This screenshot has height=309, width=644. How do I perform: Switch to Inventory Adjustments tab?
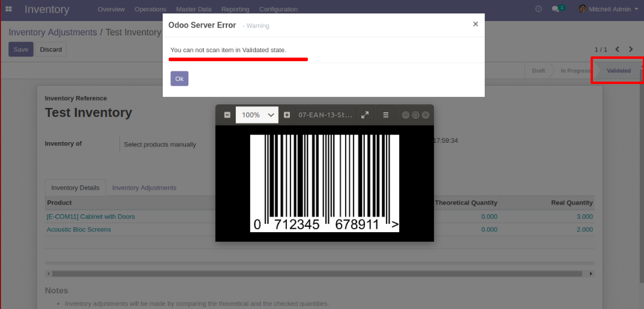click(144, 188)
